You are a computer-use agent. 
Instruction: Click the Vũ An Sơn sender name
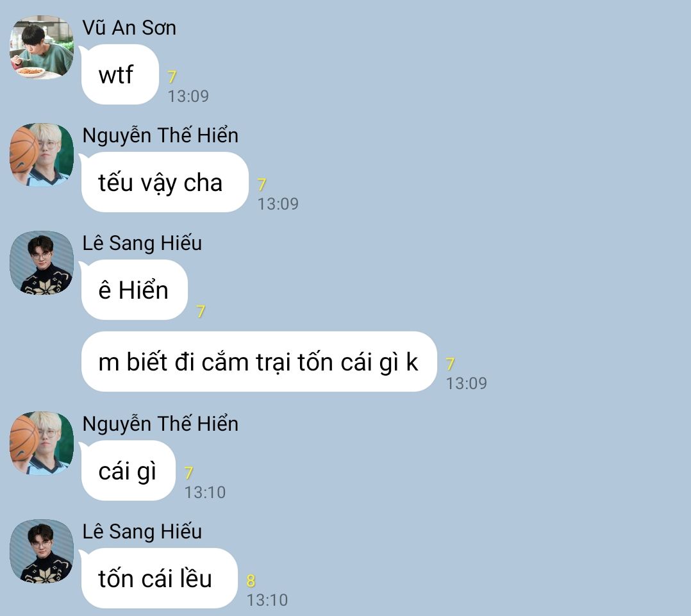[x=129, y=28]
